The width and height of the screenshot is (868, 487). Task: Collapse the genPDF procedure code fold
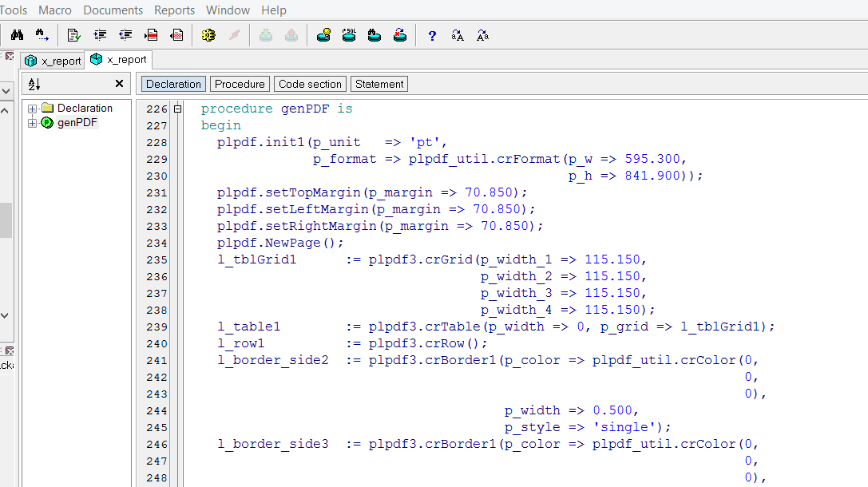(178, 109)
